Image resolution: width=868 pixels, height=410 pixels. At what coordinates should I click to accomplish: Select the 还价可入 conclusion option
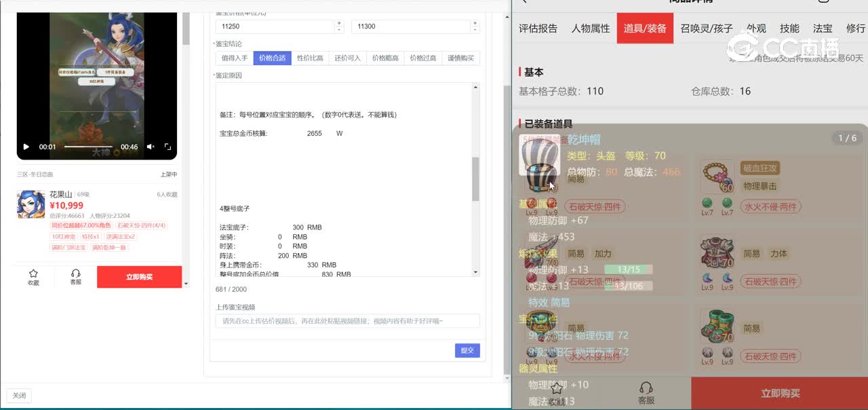pos(348,58)
